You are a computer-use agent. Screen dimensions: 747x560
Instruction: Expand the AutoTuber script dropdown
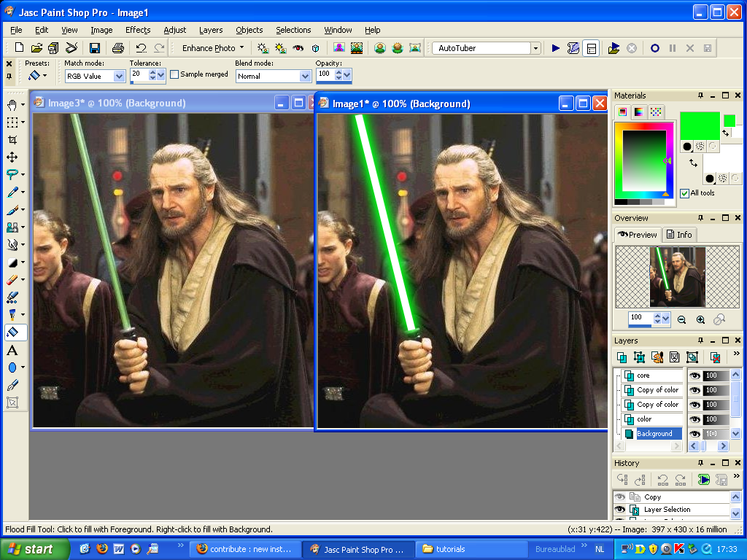pos(535,48)
